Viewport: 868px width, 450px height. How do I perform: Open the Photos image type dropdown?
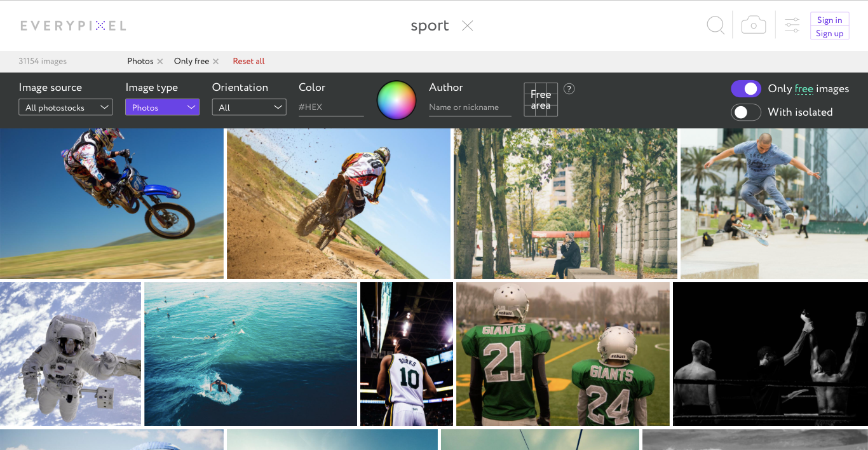pyautogui.click(x=162, y=107)
